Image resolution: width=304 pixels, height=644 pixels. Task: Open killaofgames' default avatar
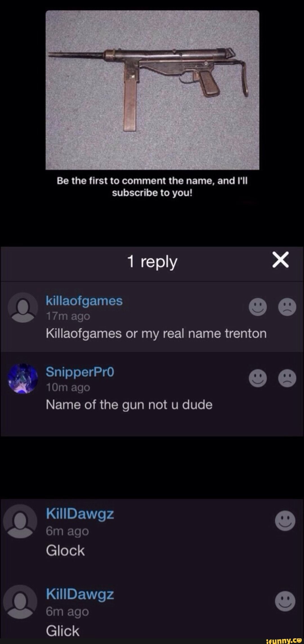(23, 308)
